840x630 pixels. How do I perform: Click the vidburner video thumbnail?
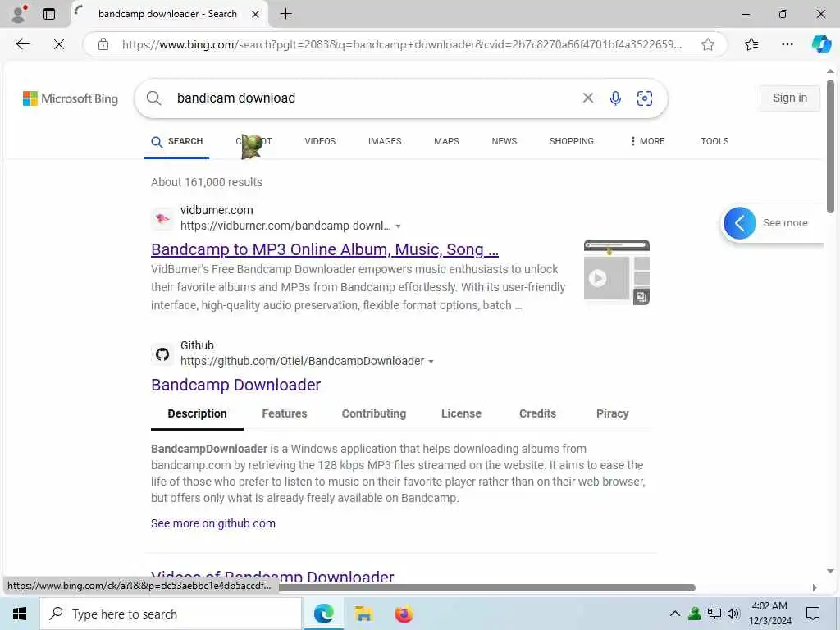[617, 272]
